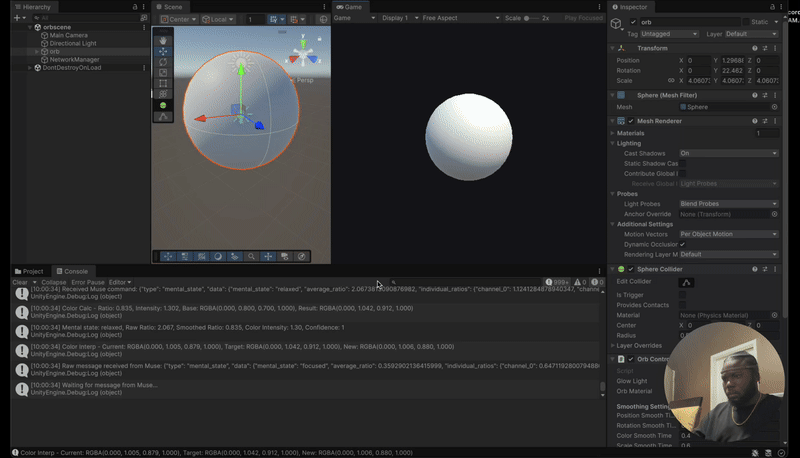This screenshot has height=458, width=800.
Task: Click the Hierarchy panel lock icon
Action: 135,6
